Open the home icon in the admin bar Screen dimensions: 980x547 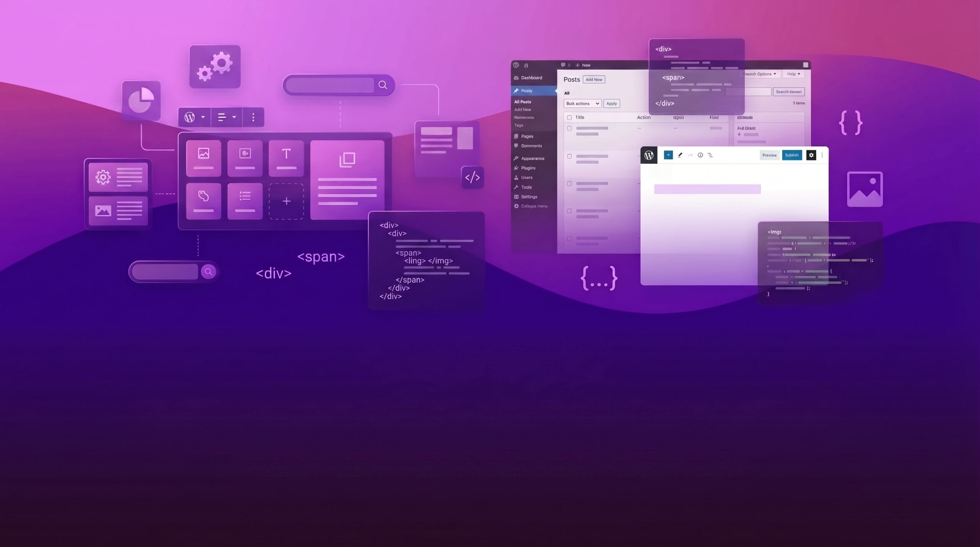coord(526,65)
